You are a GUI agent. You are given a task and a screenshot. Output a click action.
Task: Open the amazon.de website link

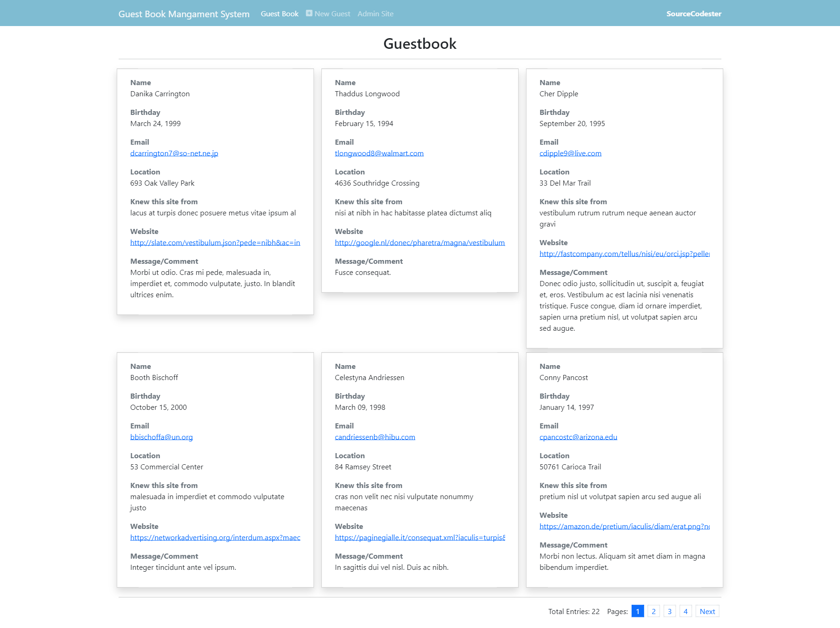[623, 526]
